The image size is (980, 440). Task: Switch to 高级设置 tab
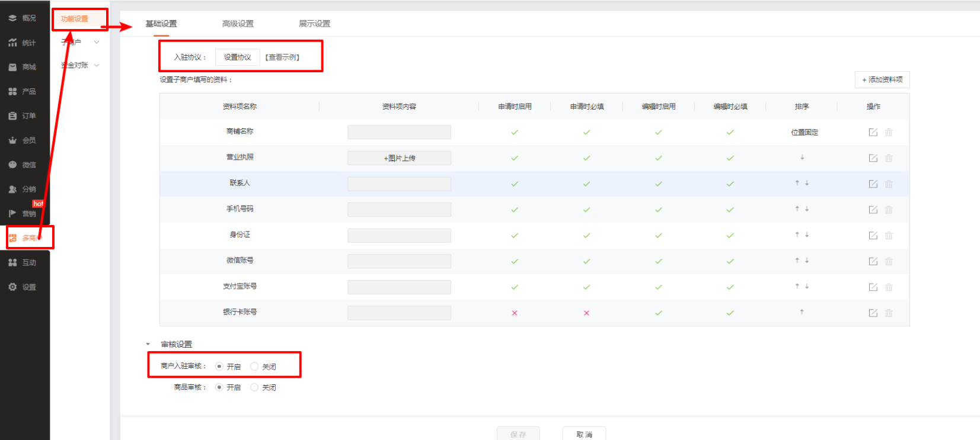pyautogui.click(x=238, y=24)
